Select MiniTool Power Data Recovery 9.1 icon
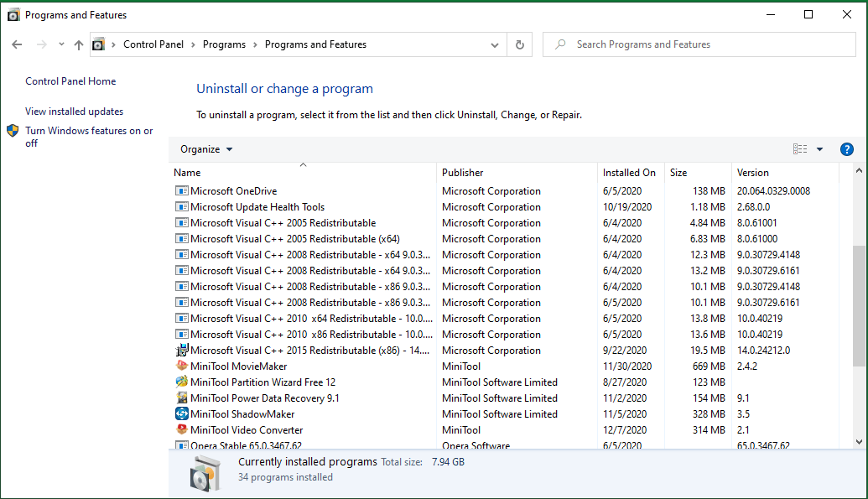Image resolution: width=868 pixels, height=499 pixels. coord(182,398)
